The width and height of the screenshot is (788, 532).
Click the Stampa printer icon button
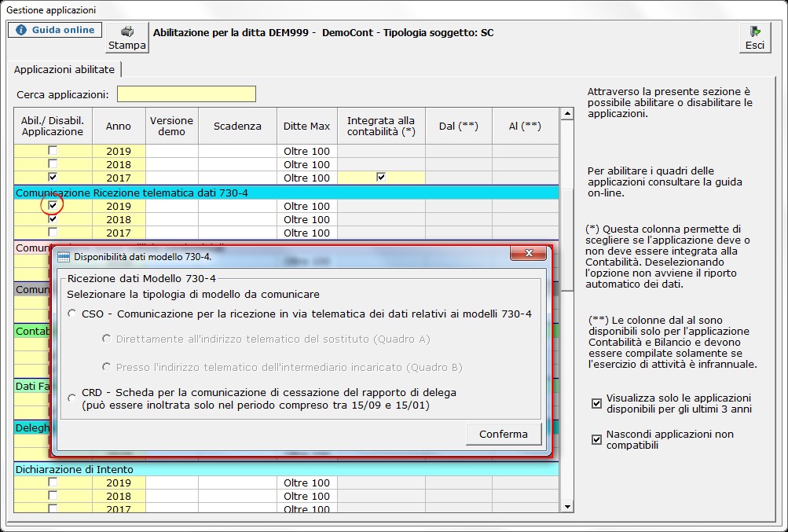pos(126,38)
